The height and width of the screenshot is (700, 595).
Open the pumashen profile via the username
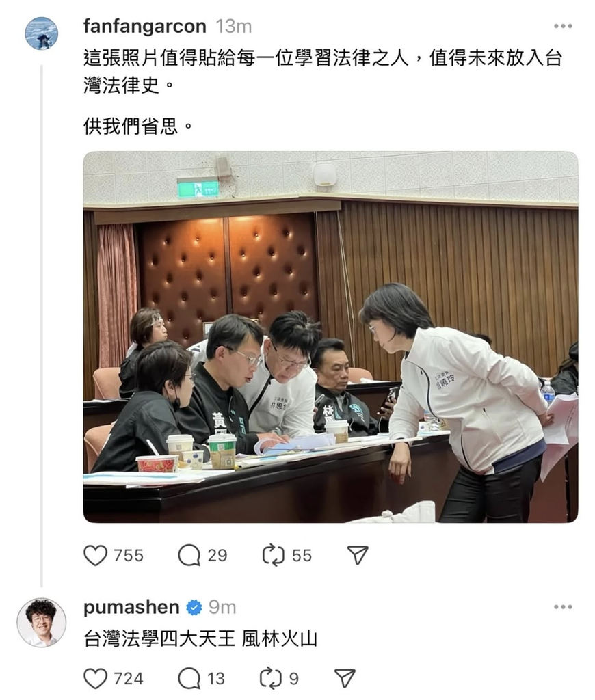pos(131,607)
